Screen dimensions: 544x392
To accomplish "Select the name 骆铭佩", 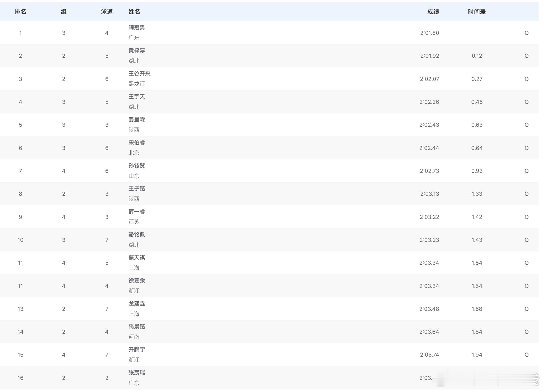I will pos(137,235).
